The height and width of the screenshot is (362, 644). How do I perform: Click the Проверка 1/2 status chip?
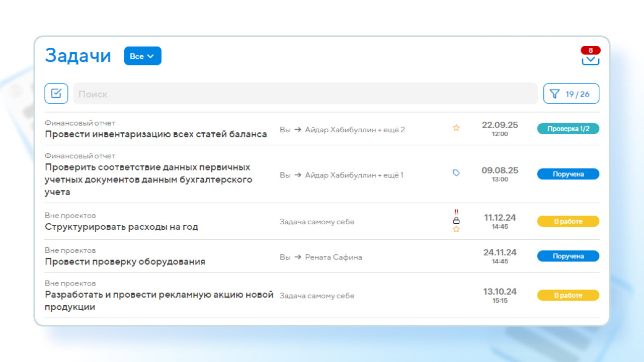pyautogui.click(x=568, y=129)
